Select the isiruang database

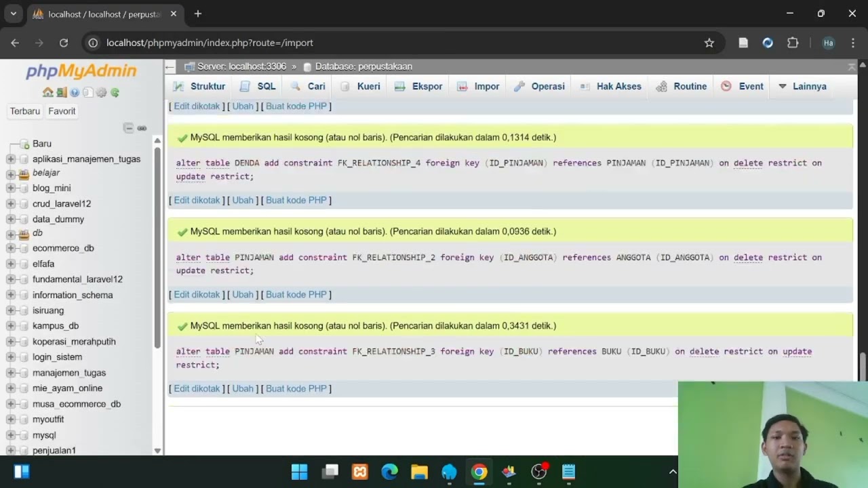pyautogui.click(x=48, y=310)
